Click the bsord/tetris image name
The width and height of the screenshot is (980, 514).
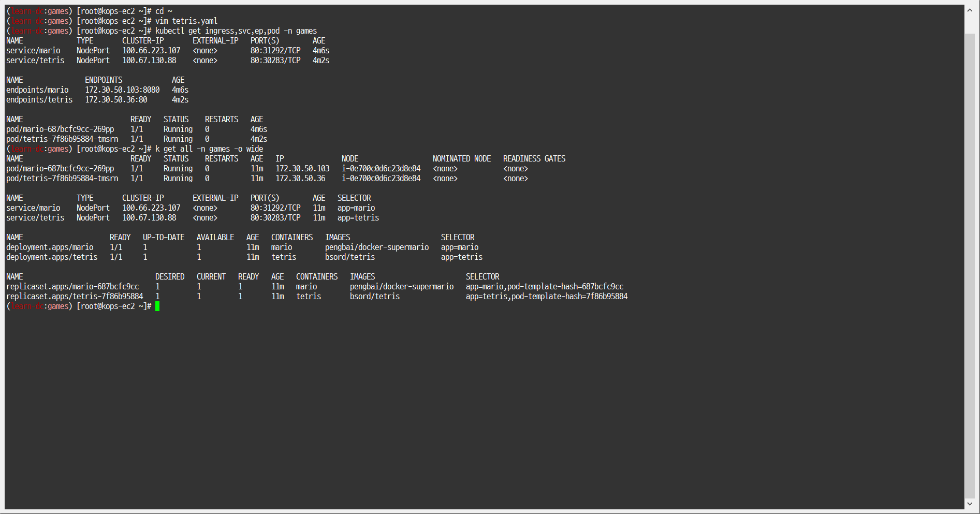(349, 257)
